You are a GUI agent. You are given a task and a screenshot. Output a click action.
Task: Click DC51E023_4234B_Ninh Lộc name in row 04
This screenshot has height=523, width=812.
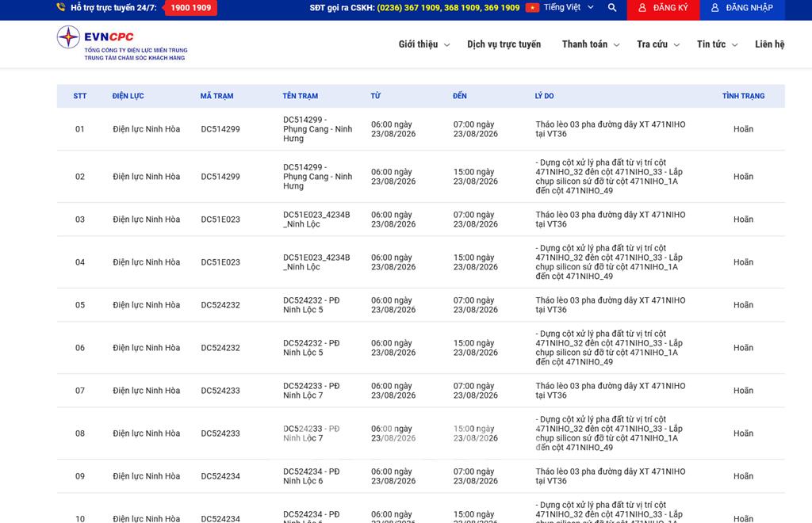[x=316, y=262]
